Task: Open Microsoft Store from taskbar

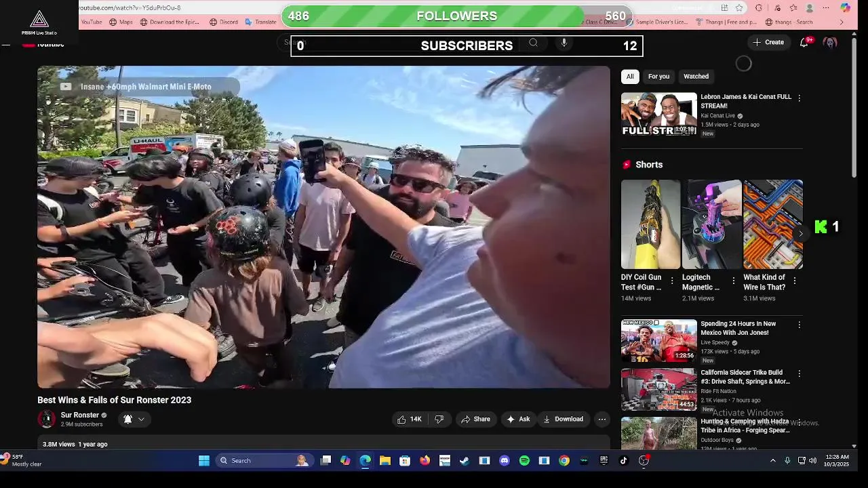Action: [x=405, y=461]
